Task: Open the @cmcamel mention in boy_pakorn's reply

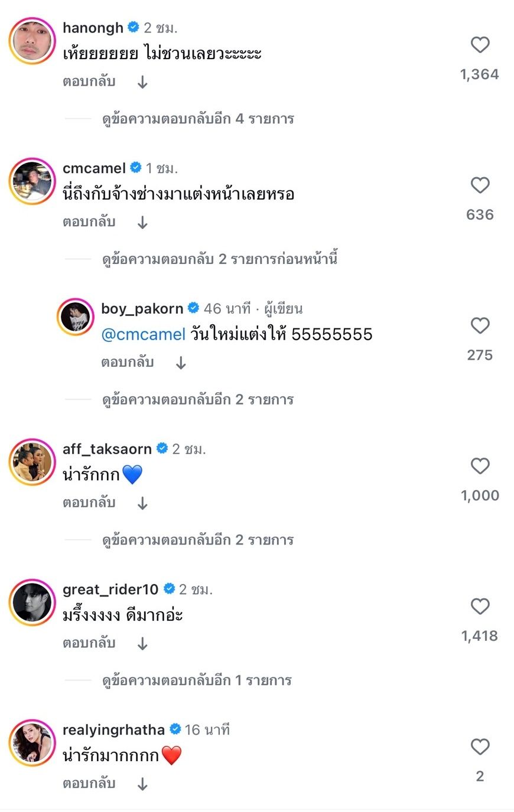Action: 144,334
